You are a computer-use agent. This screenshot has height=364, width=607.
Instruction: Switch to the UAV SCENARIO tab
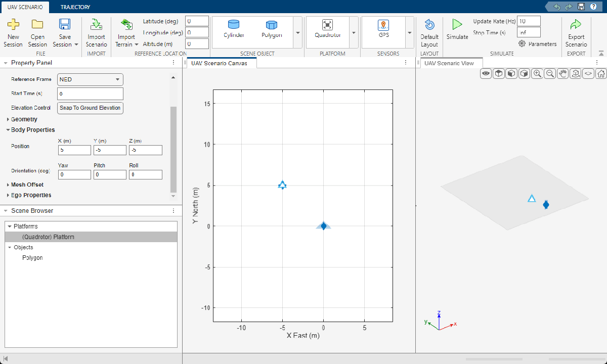pyautogui.click(x=25, y=7)
